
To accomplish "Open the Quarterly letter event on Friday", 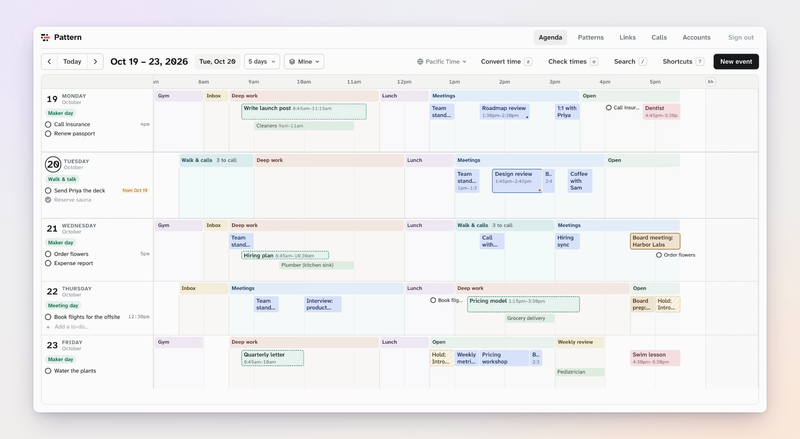I will (272, 358).
